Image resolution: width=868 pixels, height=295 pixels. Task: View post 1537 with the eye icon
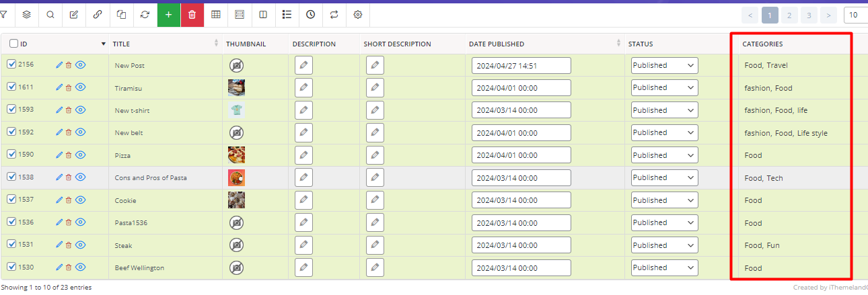point(80,200)
